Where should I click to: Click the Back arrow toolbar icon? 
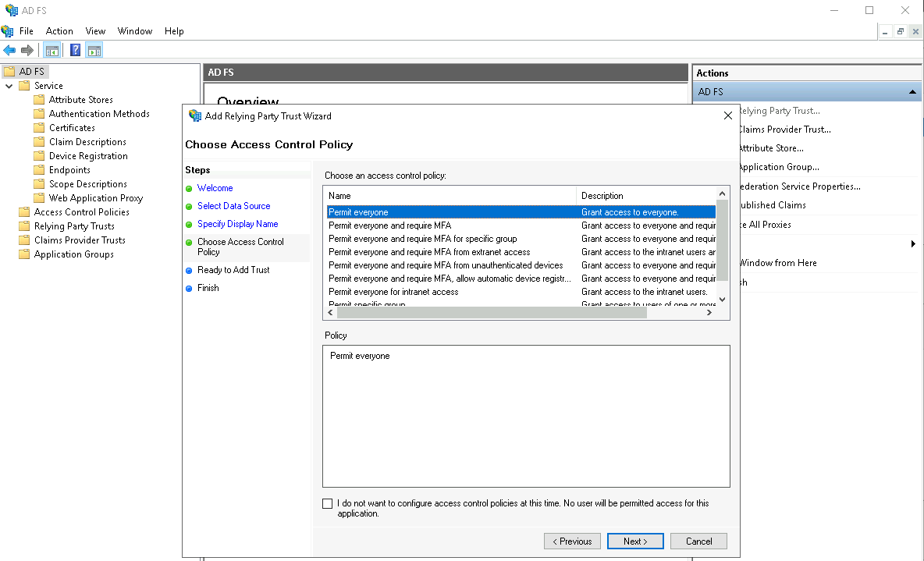point(9,51)
